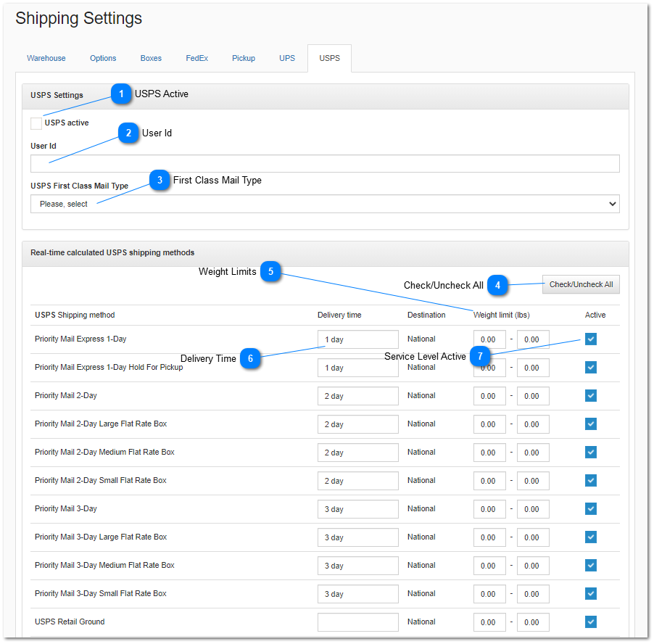This screenshot has height=644, width=654.
Task: Uncheck Active for Priority Mail Express 1-Day Hold For Pickup
Action: coord(591,368)
